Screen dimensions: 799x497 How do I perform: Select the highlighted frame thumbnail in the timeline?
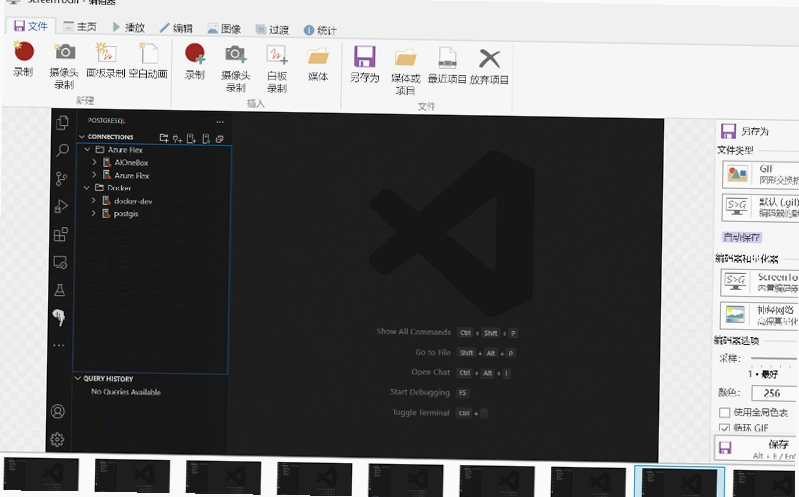point(679,481)
